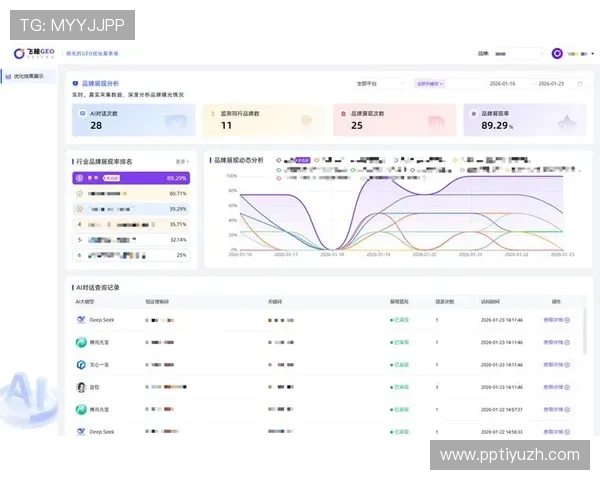The height and width of the screenshot is (480, 600).
Task: Click the 关键词 column header
Action: coord(275,302)
